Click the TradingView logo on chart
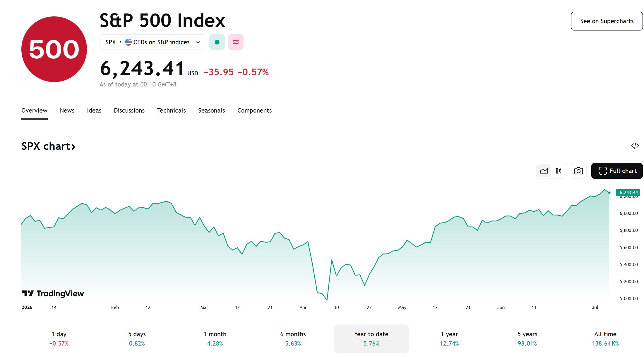This screenshot has height=357, width=644. 53,293
